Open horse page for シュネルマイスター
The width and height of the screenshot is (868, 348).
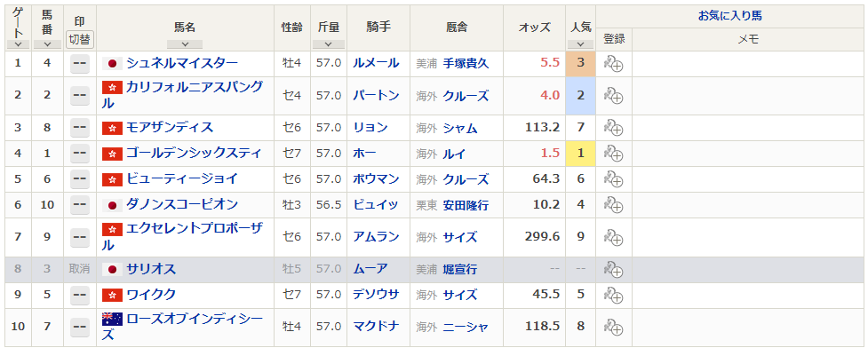(x=182, y=63)
